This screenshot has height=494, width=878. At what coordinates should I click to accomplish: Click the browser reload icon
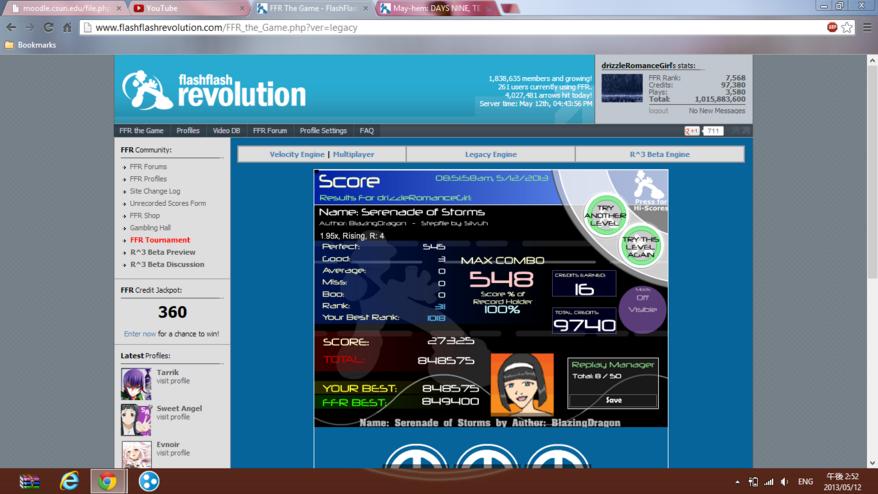[48, 27]
